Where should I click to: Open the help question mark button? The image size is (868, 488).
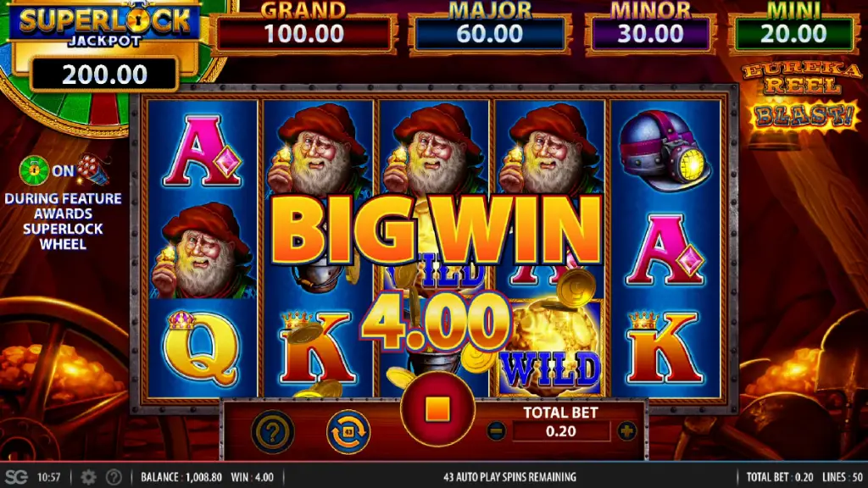click(273, 431)
